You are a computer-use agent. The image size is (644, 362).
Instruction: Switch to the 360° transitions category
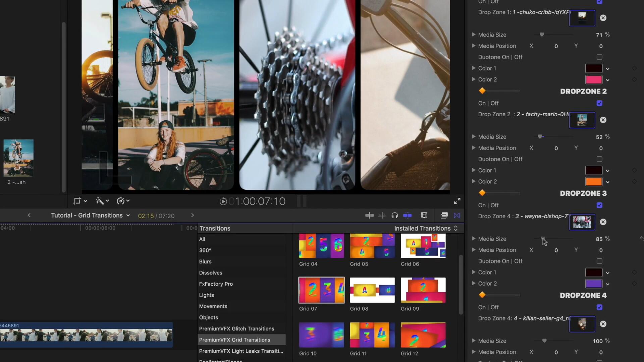click(205, 250)
